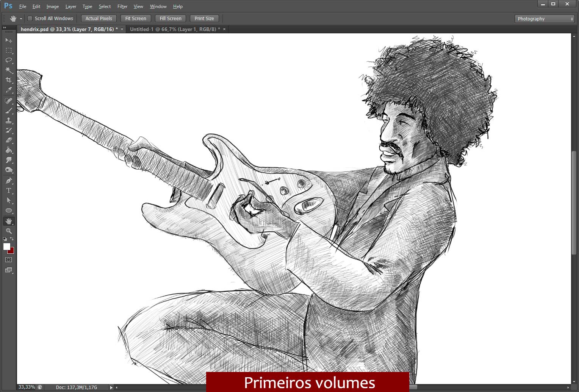Click horizontal scrollbar right arrow
This screenshot has width=579, height=392.
(568, 387)
